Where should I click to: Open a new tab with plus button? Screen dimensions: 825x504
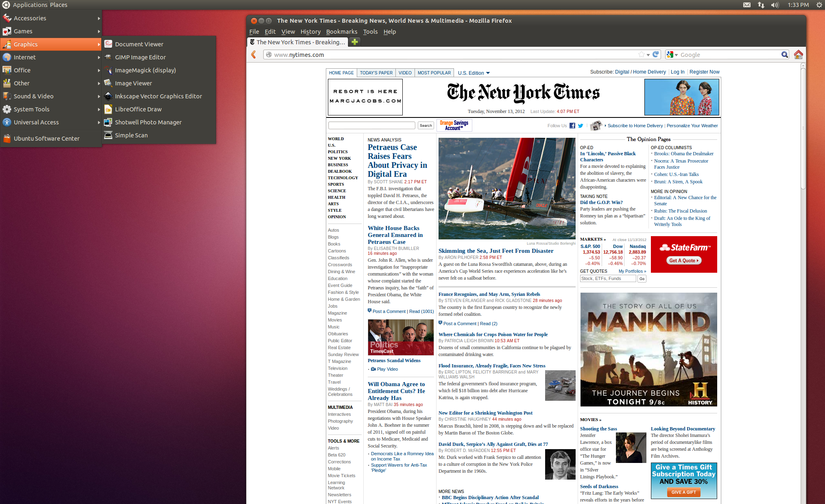pyautogui.click(x=355, y=42)
